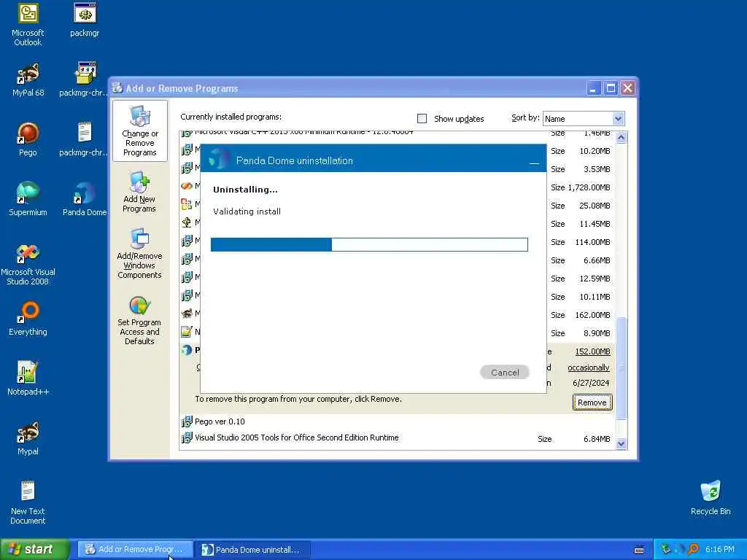Viewport: 747px width, 560px height.
Task: Select the packmgr-chr text file icon
Action: (85, 139)
